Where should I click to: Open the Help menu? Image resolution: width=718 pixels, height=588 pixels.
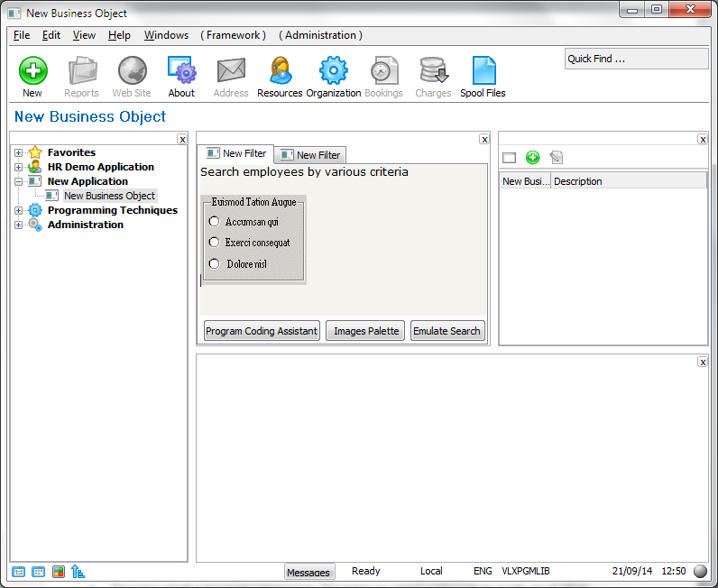(119, 35)
